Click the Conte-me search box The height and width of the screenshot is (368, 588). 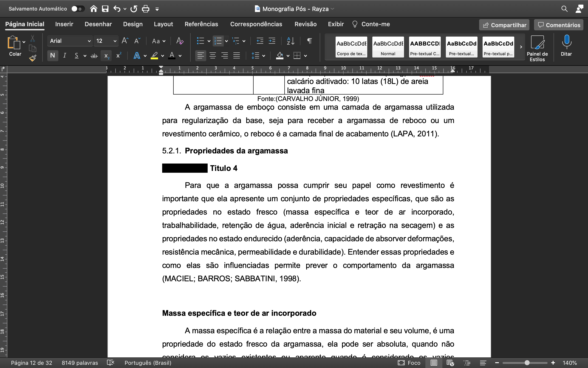coord(371,24)
